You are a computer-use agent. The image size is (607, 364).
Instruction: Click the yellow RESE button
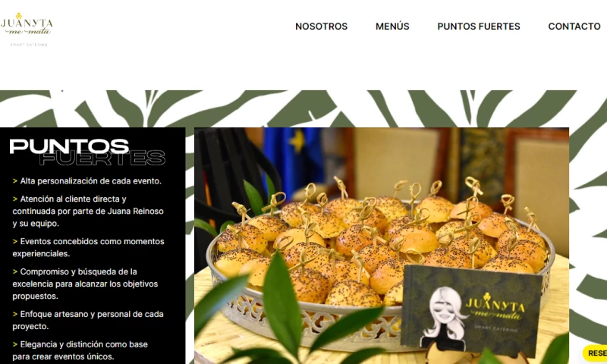click(x=595, y=353)
